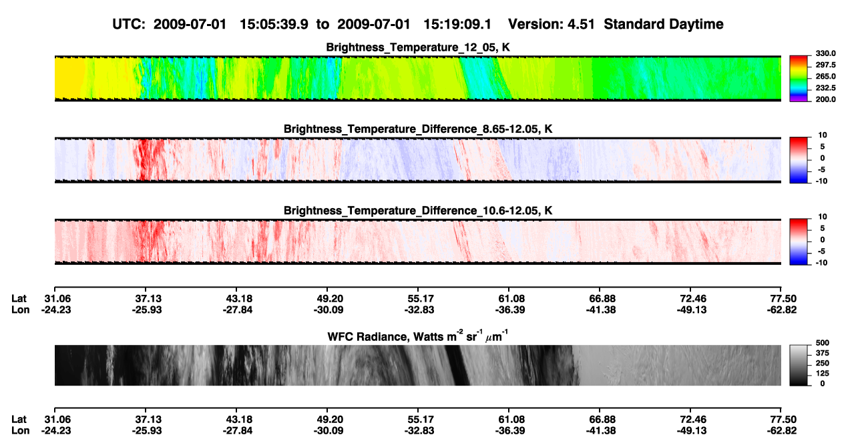Image resolution: width=868 pixels, height=445 pixels.
Task: Click the 'Lat' label on the axis above WFC Radiance title
Action: tap(19, 299)
